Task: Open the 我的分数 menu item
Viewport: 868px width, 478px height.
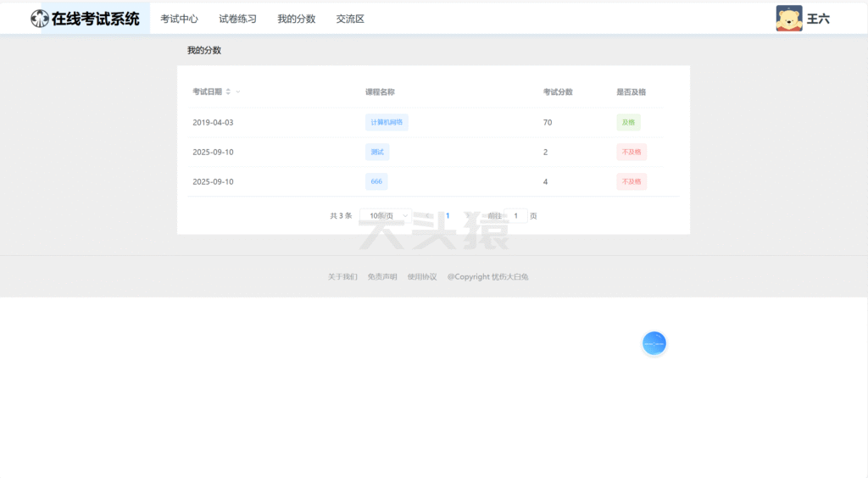Action: 296,19
